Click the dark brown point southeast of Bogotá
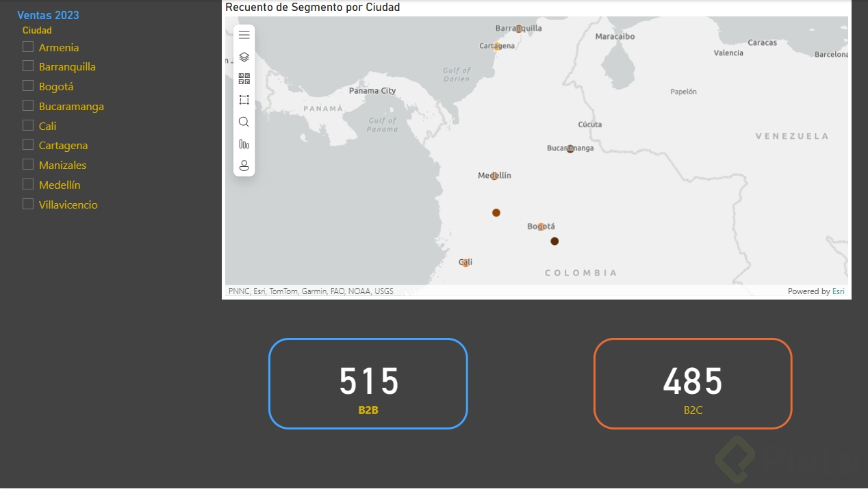Screen dimensions: 868x489 pos(554,241)
